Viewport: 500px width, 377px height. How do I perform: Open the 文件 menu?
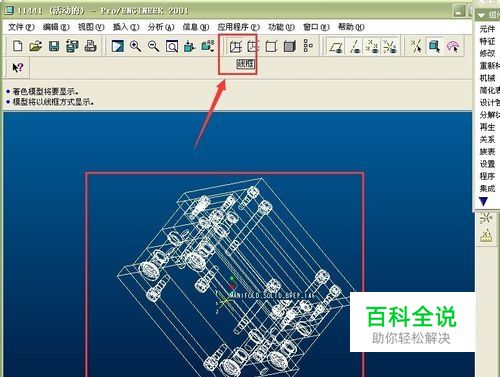(21, 27)
